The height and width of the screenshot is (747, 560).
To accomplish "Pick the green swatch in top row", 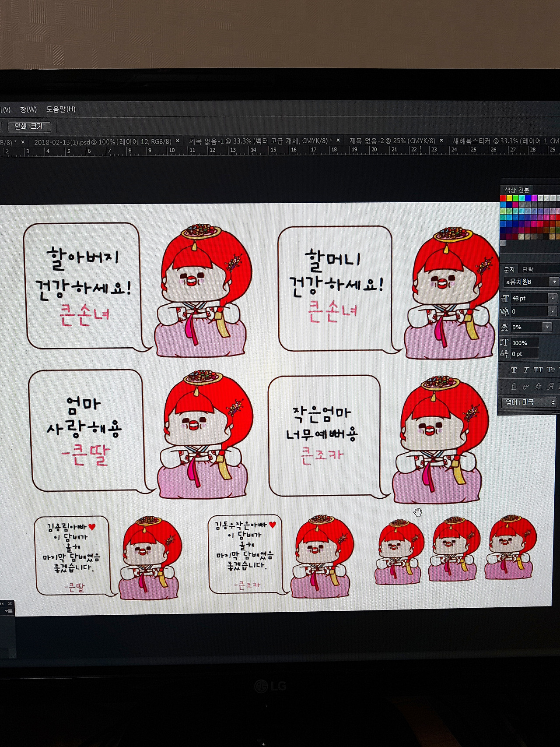I will pyautogui.click(x=515, y=198).
